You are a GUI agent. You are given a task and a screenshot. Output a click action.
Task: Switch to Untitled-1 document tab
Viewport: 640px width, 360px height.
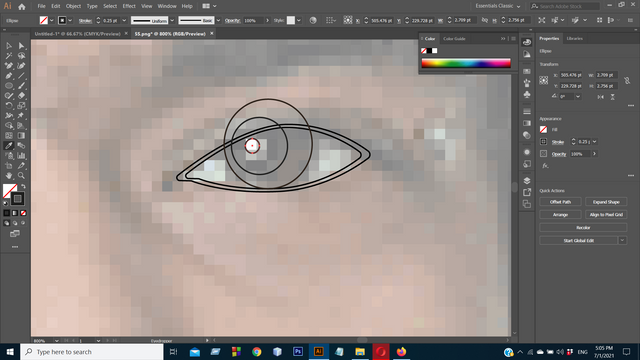pos(78,34)
